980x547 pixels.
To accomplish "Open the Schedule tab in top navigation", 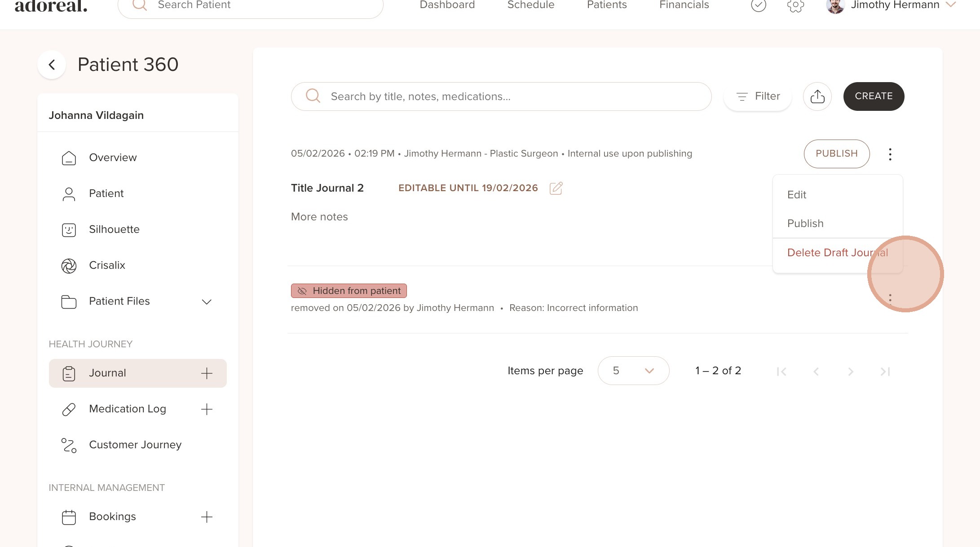I will point(530,5).
